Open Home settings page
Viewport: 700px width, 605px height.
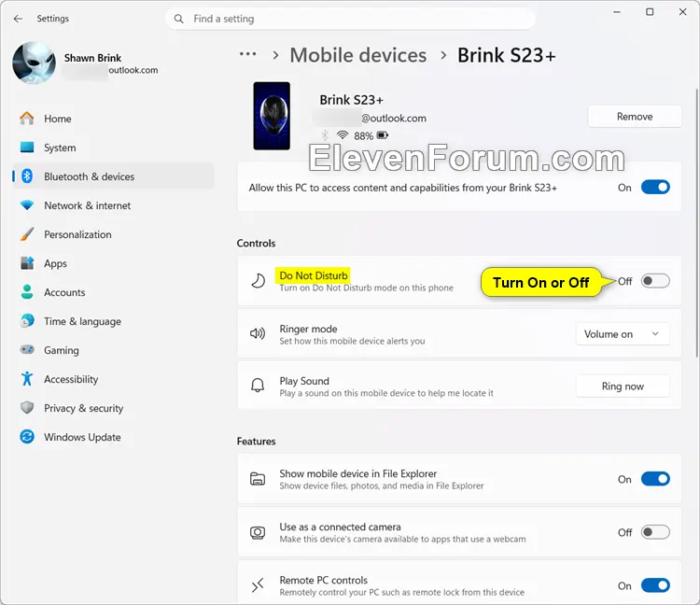[113, 119]
